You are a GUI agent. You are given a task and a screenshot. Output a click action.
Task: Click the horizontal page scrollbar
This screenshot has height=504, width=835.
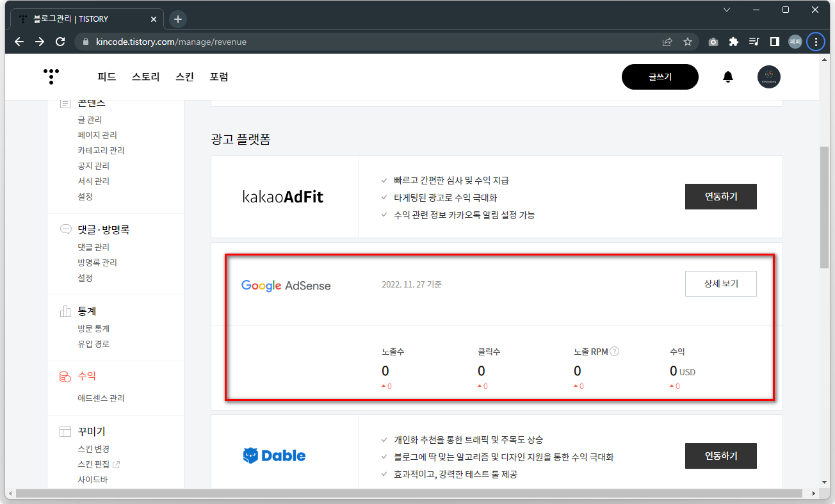[410, 494]
